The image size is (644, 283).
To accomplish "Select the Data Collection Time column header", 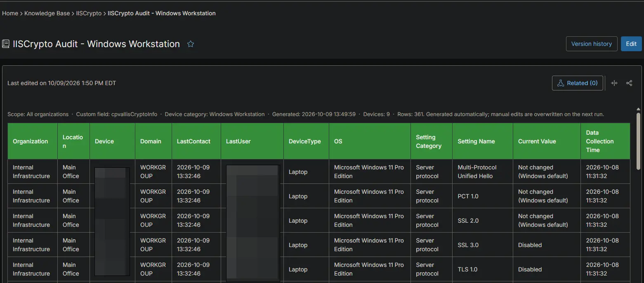I will pyautogui.click(x=606, y=141).
